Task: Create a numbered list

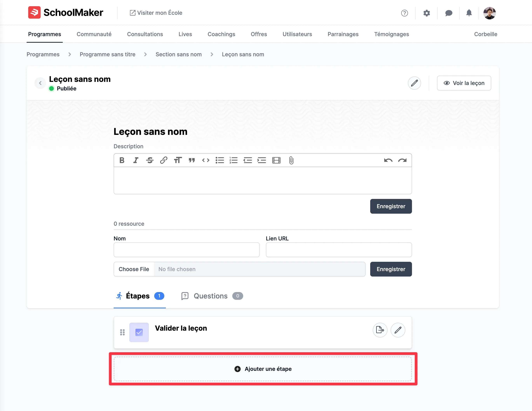Action: pos(234,160)
